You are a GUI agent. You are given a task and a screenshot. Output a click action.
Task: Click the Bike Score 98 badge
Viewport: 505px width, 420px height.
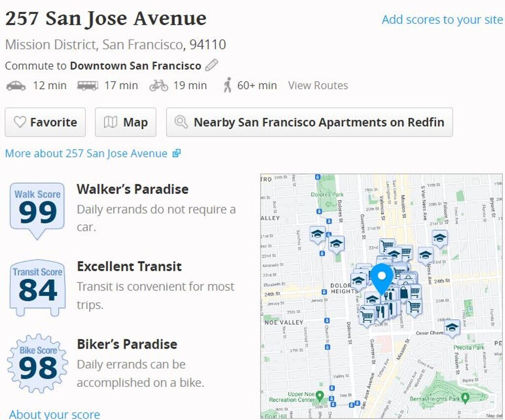tap(37, 364)
